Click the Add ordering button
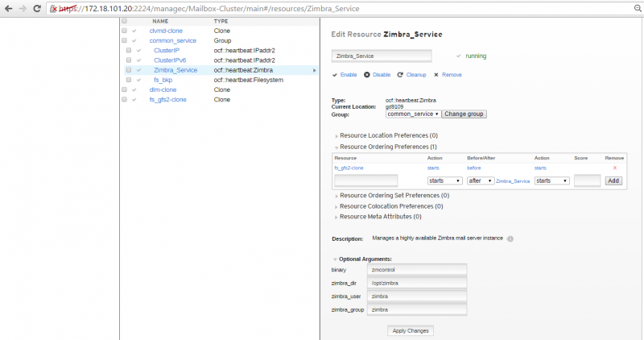 click(x=613, y=181)
